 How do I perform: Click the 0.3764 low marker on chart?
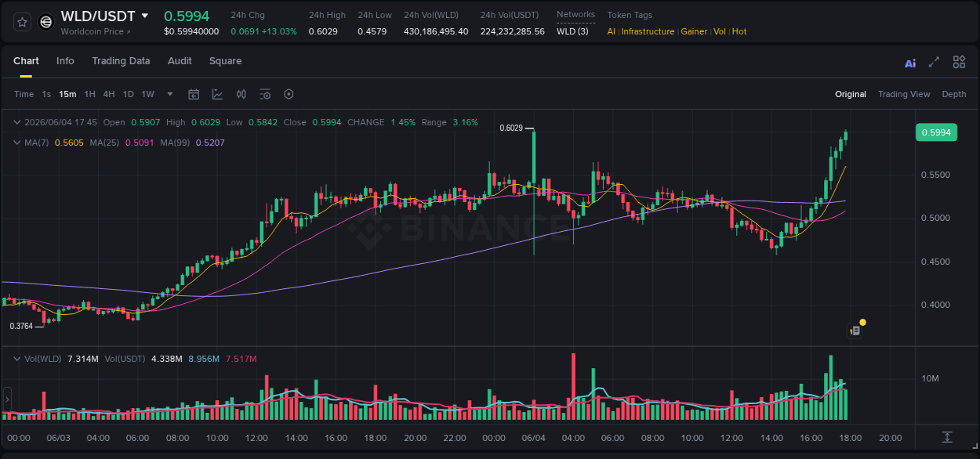[21, 326]
